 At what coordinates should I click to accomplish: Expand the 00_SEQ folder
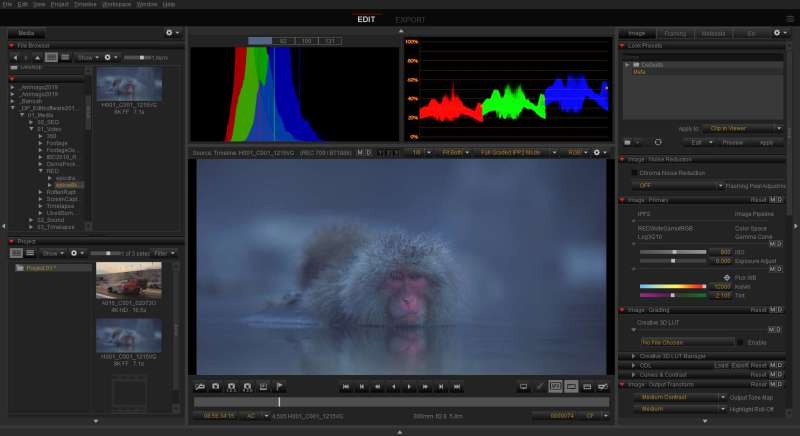coord(31,122)
